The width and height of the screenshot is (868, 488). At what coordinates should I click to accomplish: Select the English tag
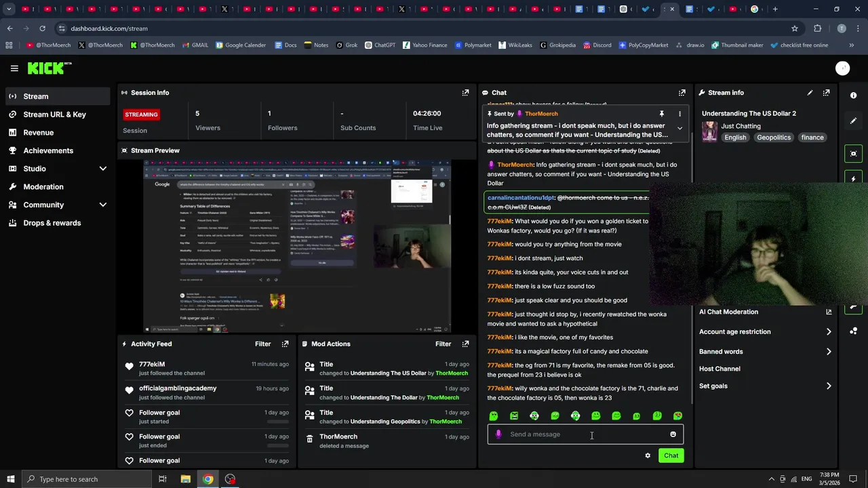735,138
